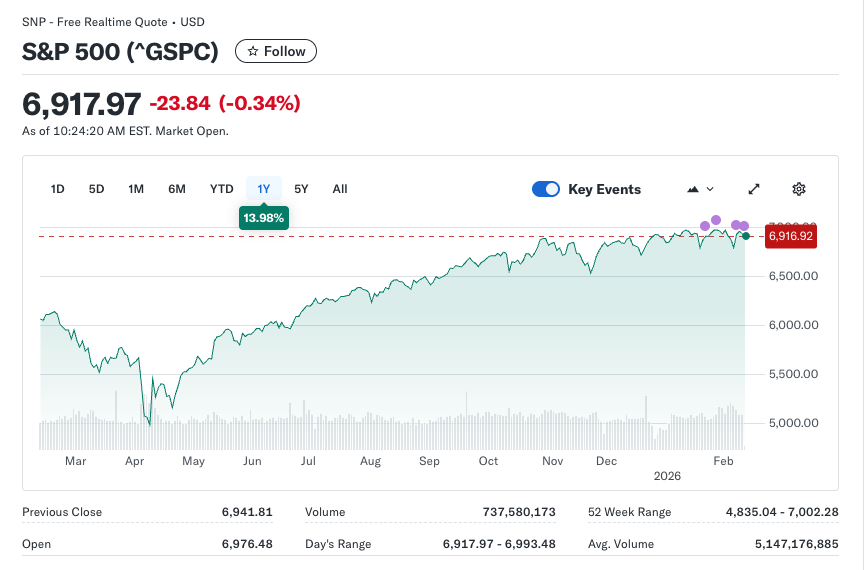866x570 pixels.
Task: Click the 52 Week Range label
Action: pos(630,512)
